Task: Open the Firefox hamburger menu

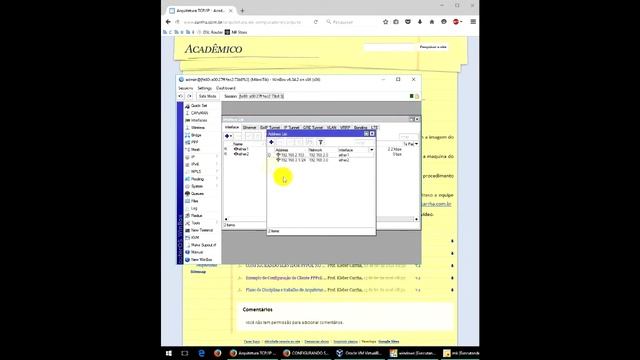Action: point(473,22)
